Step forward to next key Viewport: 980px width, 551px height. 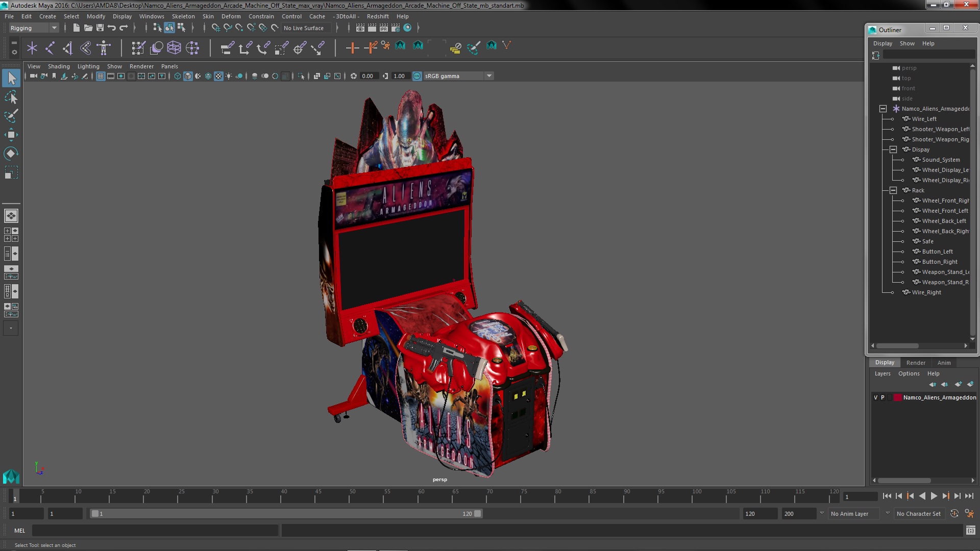click(x=946, y=496)
